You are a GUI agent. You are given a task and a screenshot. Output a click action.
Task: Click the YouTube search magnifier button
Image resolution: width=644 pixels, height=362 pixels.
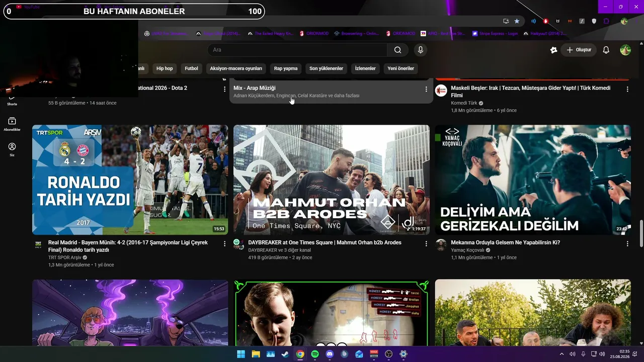tap(398, 50)
